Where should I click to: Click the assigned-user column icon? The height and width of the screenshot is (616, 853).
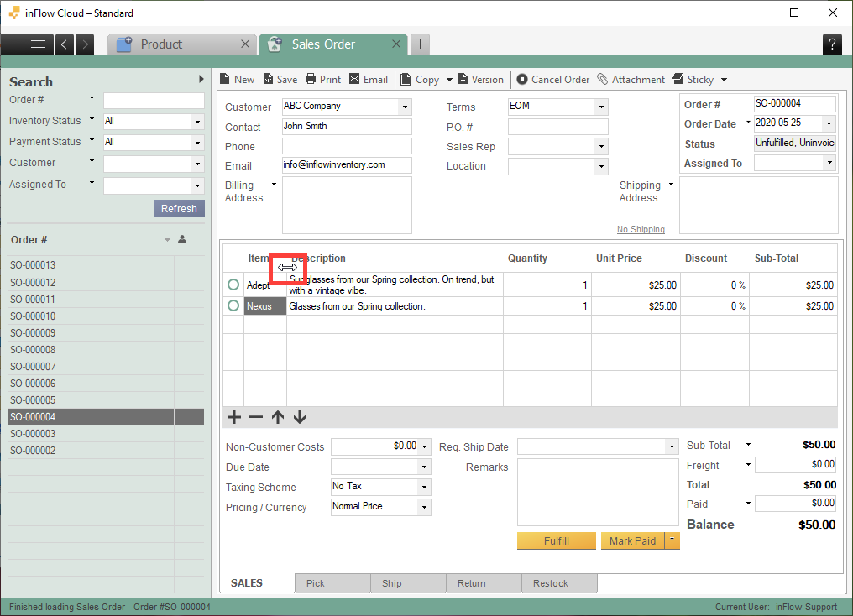click(182, 239)
